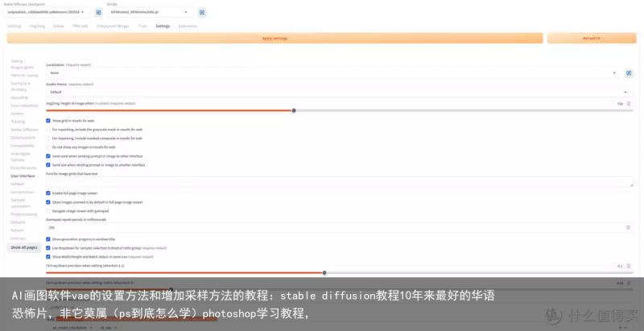Viewport: 644px width, 331px height.
Task: Open Interrogate Options settings page
Action: [21, 156]
